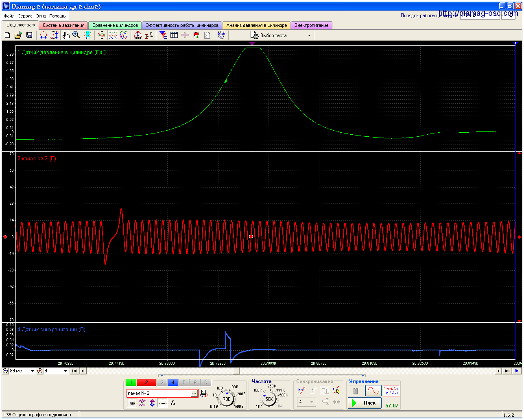Click the Пуск start button
The width and height of the screenshot is (524, 420).
[x=365, y=403]
